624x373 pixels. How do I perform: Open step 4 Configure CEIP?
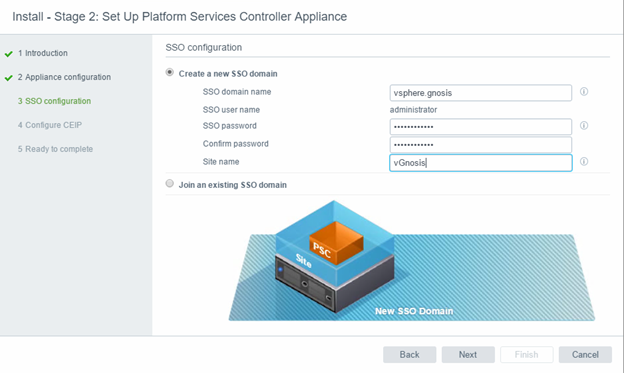[x=50, y=125]
